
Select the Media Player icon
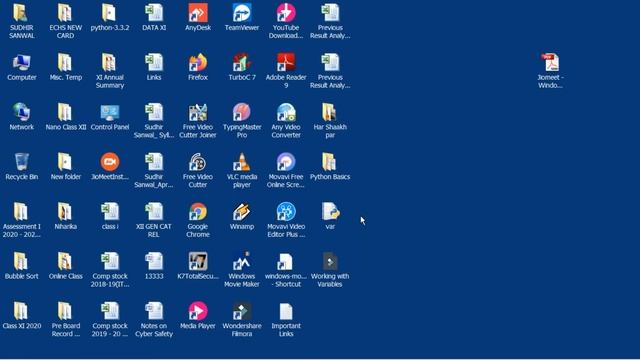(x=198, y=312)
